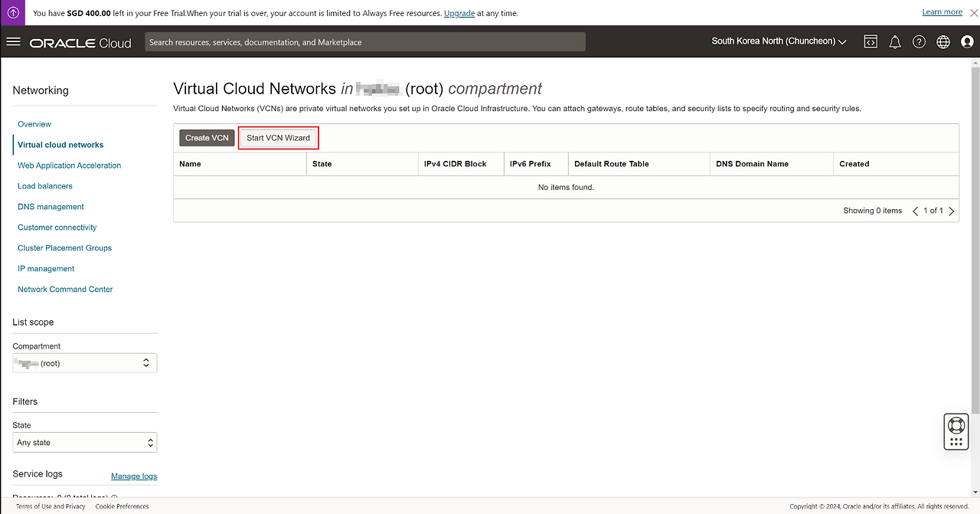
Task: Open the help question mark icon
Action: (x=920, y=42)
